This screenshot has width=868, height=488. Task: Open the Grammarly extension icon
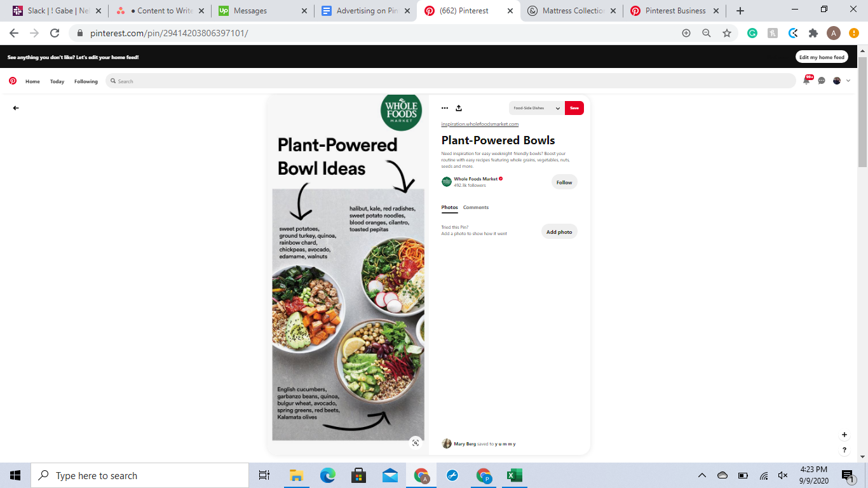pos(752,33)
